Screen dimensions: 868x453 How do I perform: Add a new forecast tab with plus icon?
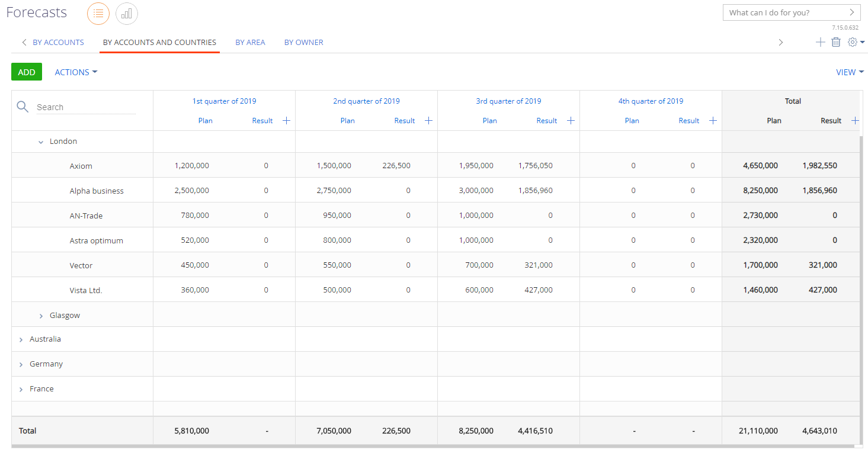821,42
